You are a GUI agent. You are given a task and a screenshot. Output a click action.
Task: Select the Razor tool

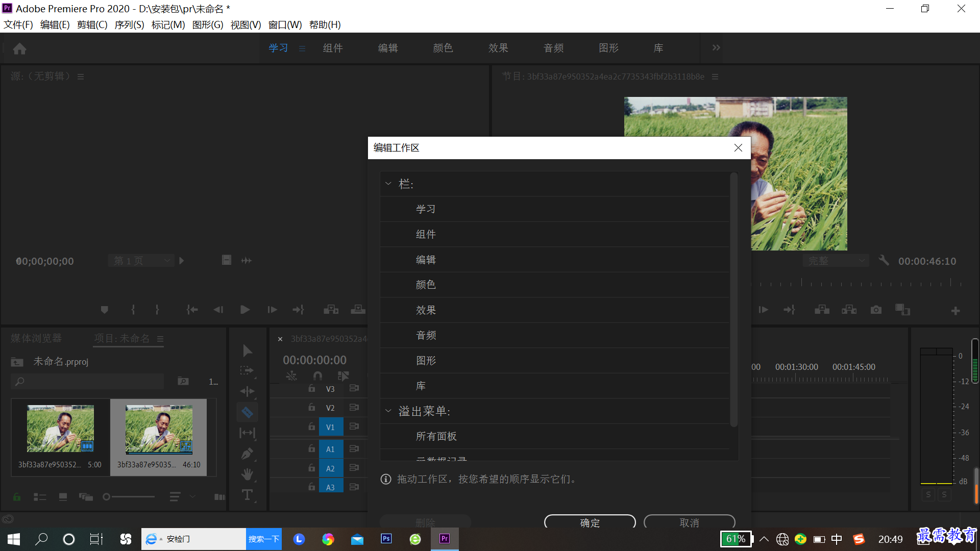[248, 412]
